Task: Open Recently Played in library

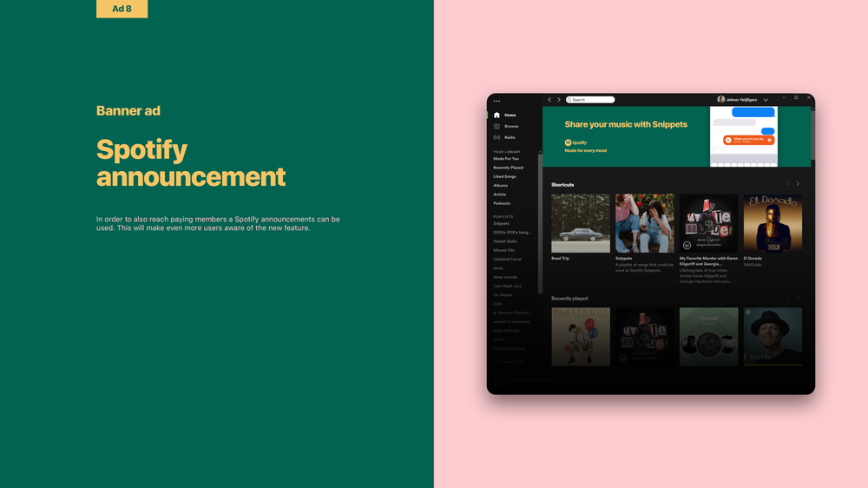Action: pos(508,168)
